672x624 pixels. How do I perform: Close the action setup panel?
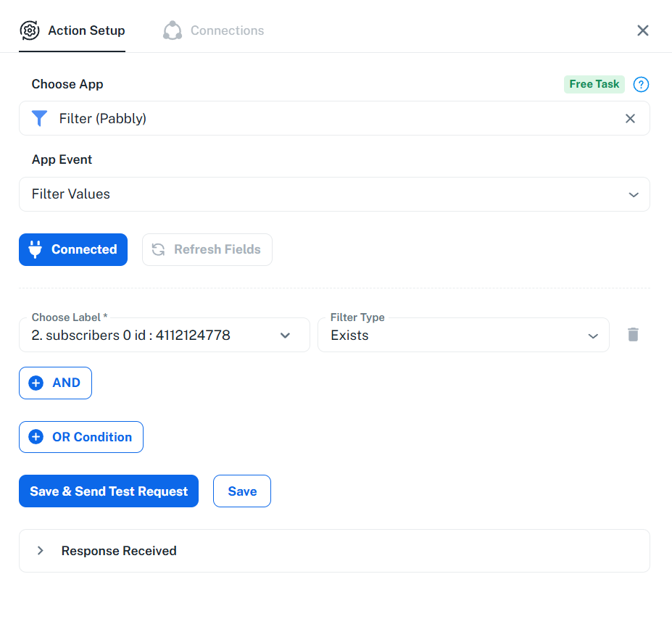click(x=643, y=30)
